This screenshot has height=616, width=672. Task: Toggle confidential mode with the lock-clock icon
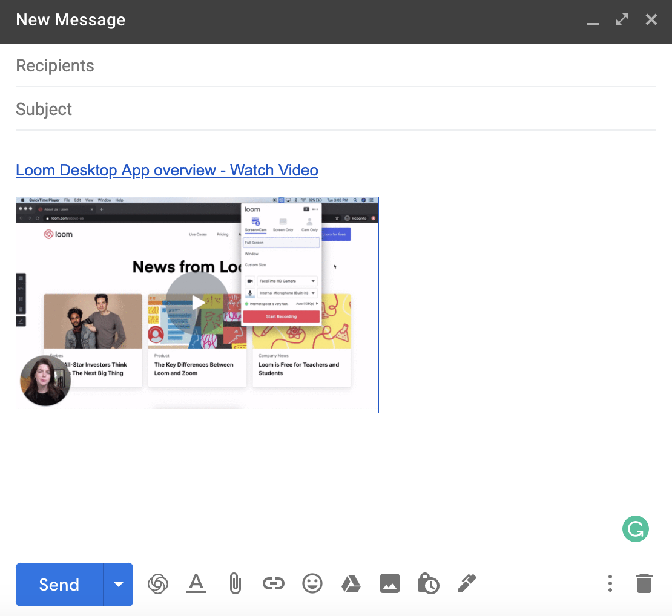click(x=428, y=583)
